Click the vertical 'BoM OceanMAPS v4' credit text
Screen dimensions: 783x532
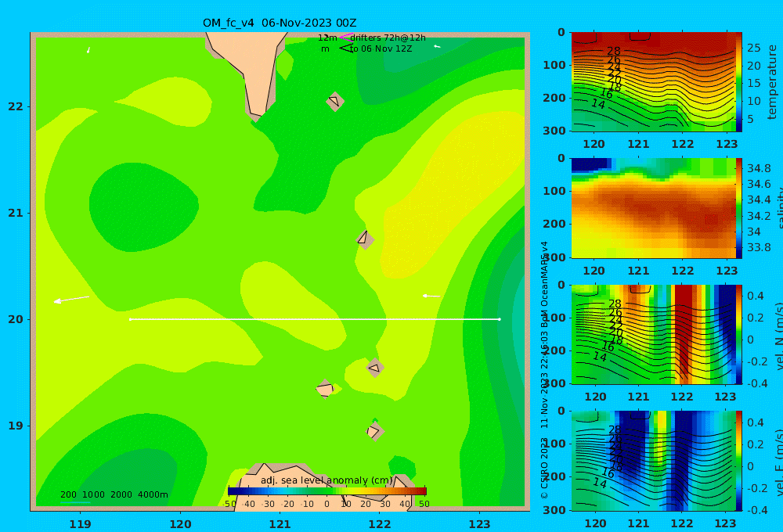coord(545,284)
